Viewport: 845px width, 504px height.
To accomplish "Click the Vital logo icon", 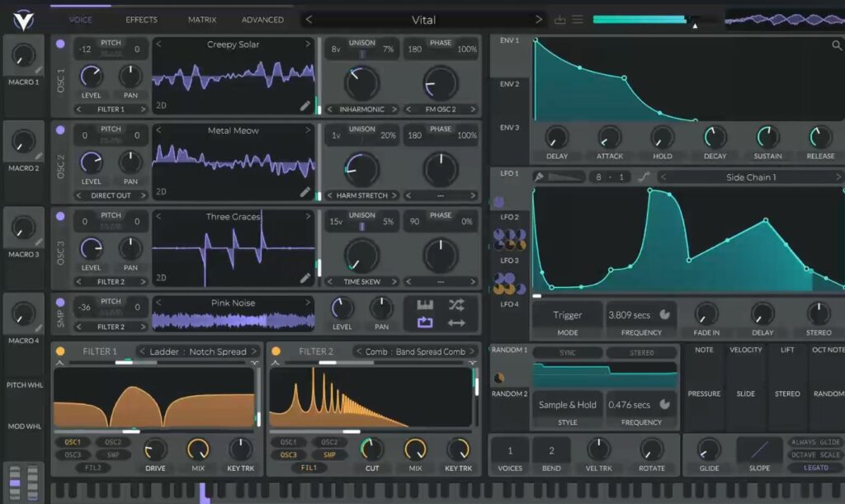I will pos(24,19).
